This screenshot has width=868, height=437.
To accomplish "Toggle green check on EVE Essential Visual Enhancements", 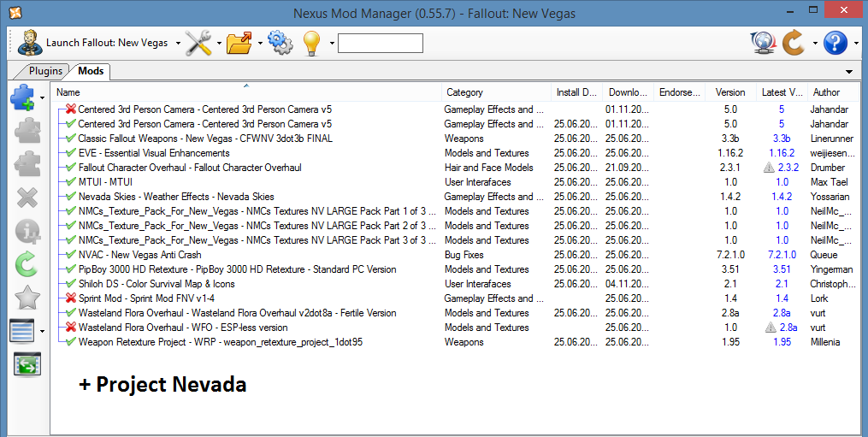I will [70, 153].
